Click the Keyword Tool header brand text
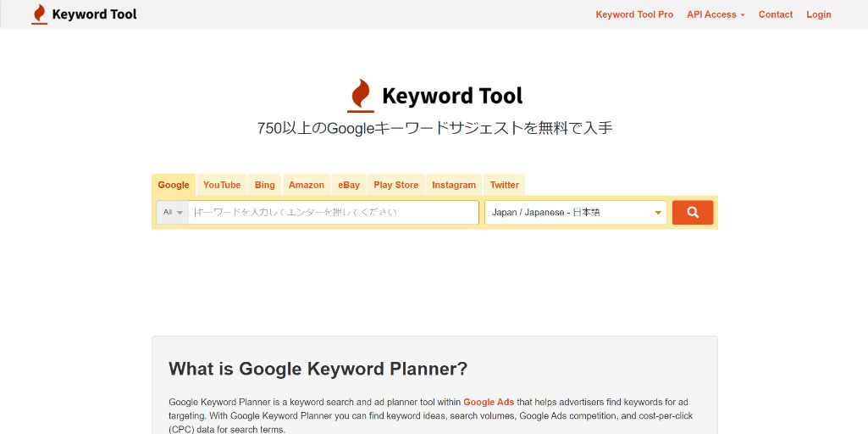Screen dimensions: 868x434 pos(94,14)
